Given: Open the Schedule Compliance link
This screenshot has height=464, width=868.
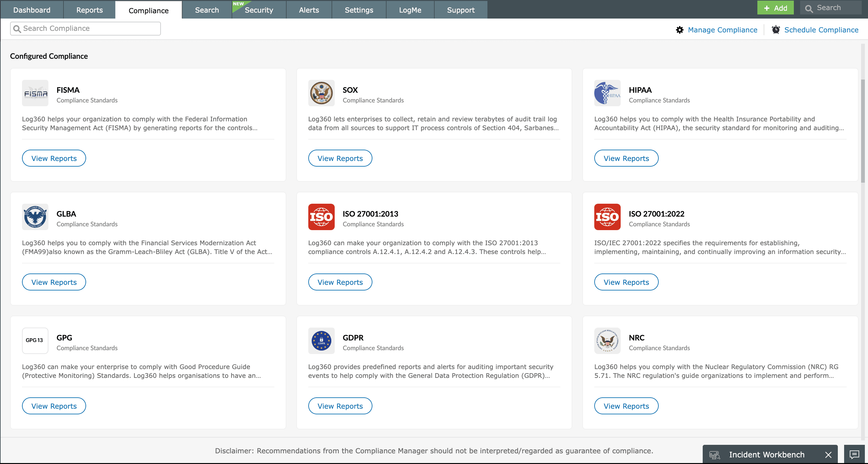Looking at the screenshot, I should tap(821, 30).
